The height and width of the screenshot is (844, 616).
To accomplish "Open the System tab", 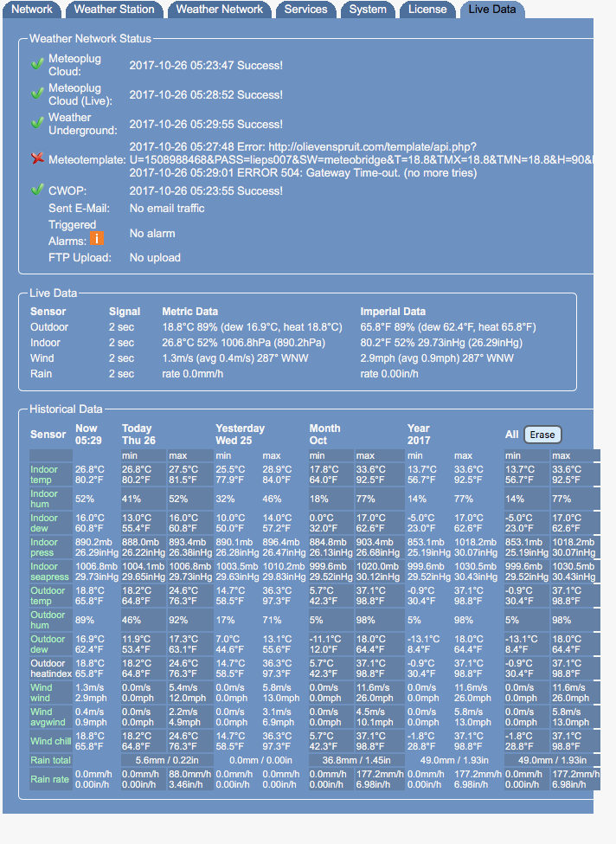I will click(x=368, y=10).
